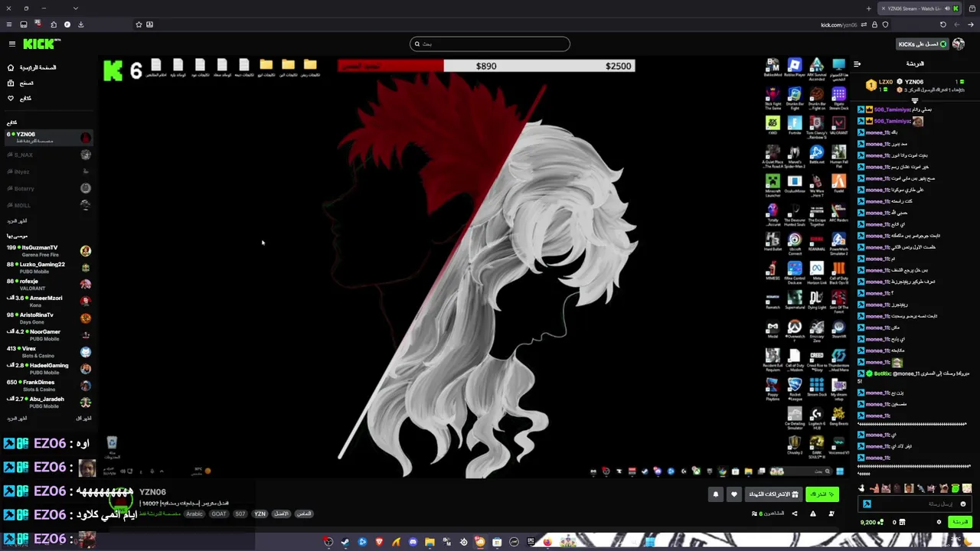980x551 pixels.
Task: Open the browser hamburger menu in toolbar
Action: [9, 24]
